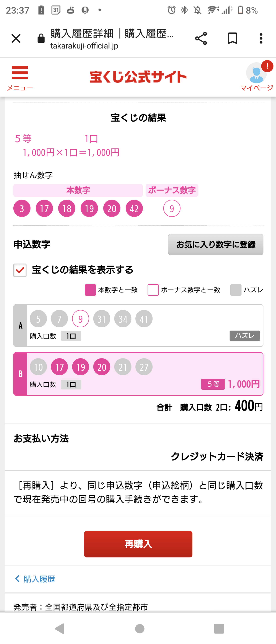Click お気に入り数字に登録 button
The height and width of the screenshot is (644, 276).
click(215, 244)
